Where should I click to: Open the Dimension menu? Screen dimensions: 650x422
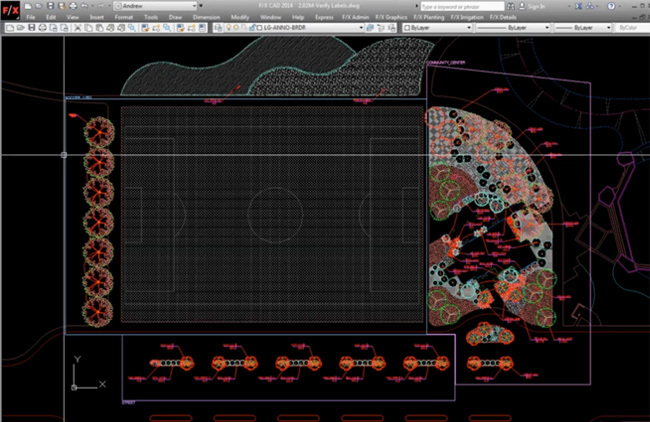[x=208, y=17]
